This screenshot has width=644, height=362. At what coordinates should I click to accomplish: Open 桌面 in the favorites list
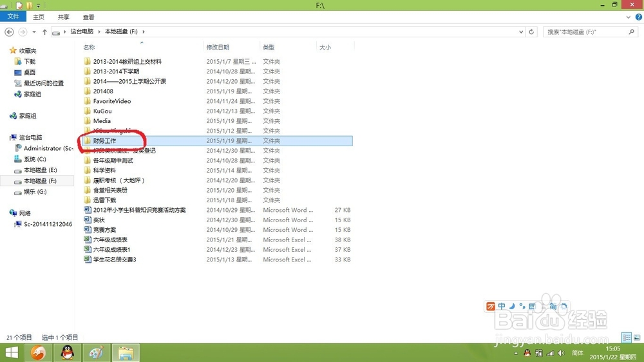click(x=30, y=72)
